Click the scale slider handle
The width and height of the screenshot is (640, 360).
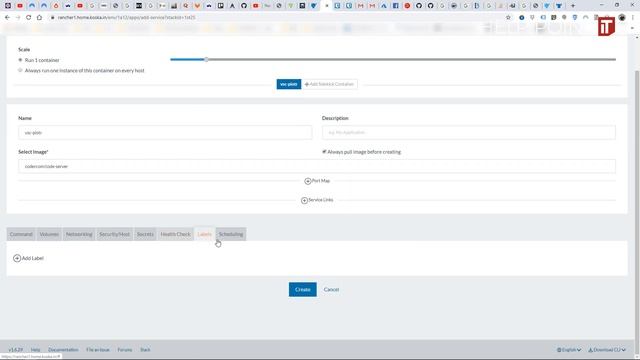coord(206,60)
